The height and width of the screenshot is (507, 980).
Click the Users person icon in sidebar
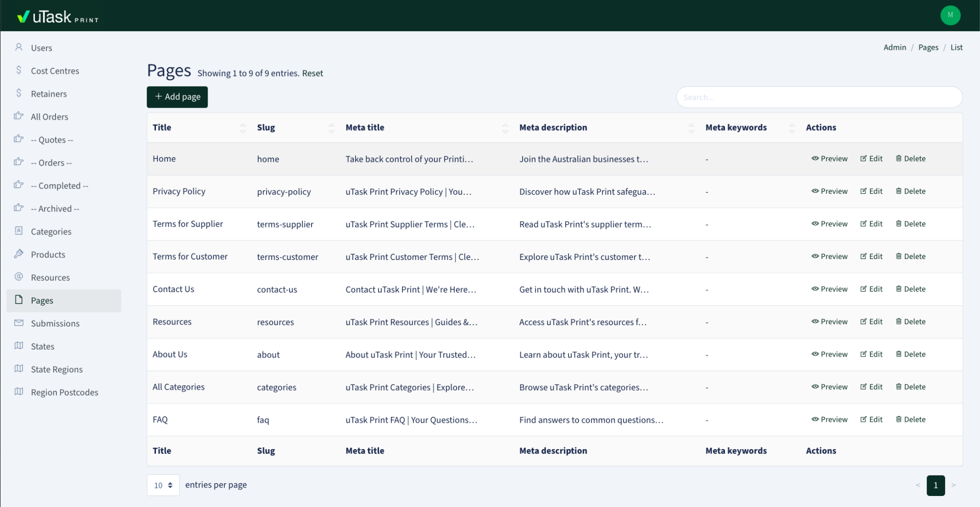point(19,47)
